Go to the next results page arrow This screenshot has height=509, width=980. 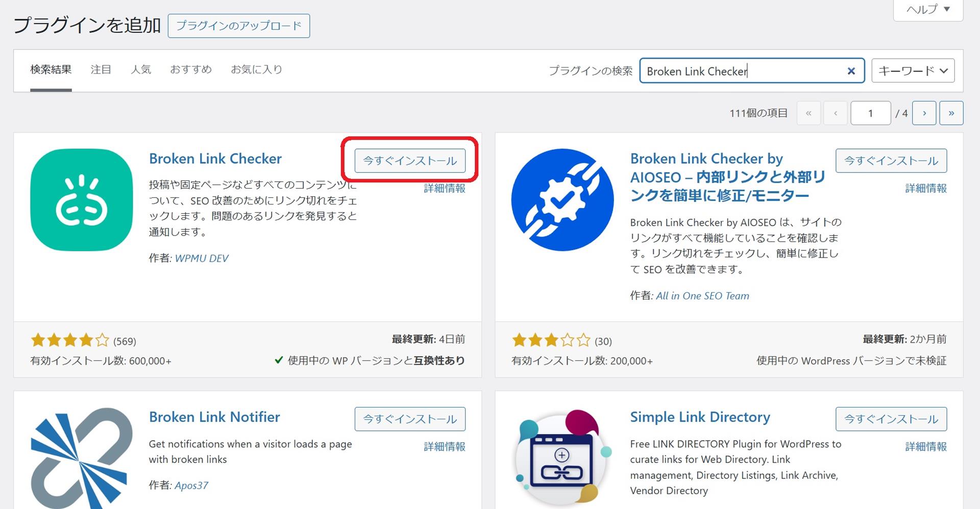[924, 113]
